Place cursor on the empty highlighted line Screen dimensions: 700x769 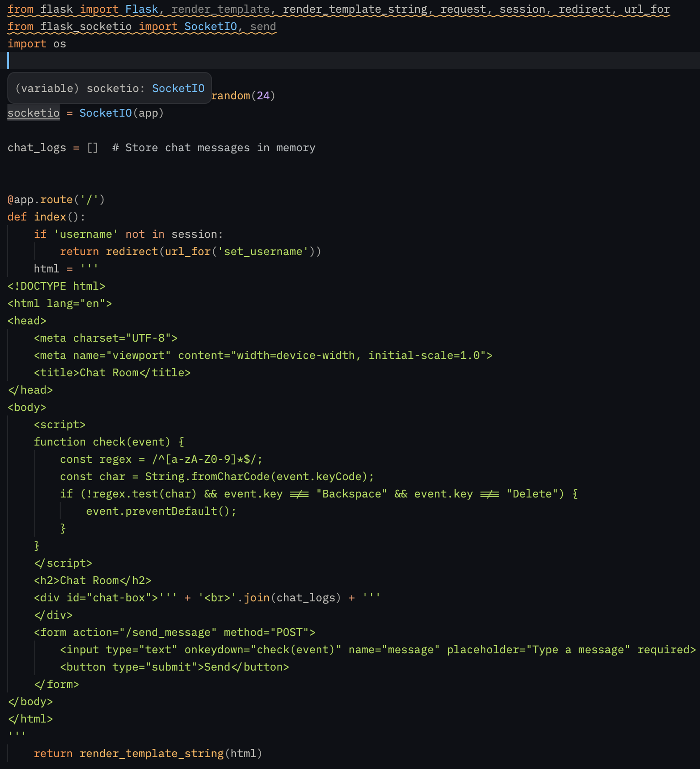tap(319, 61)
